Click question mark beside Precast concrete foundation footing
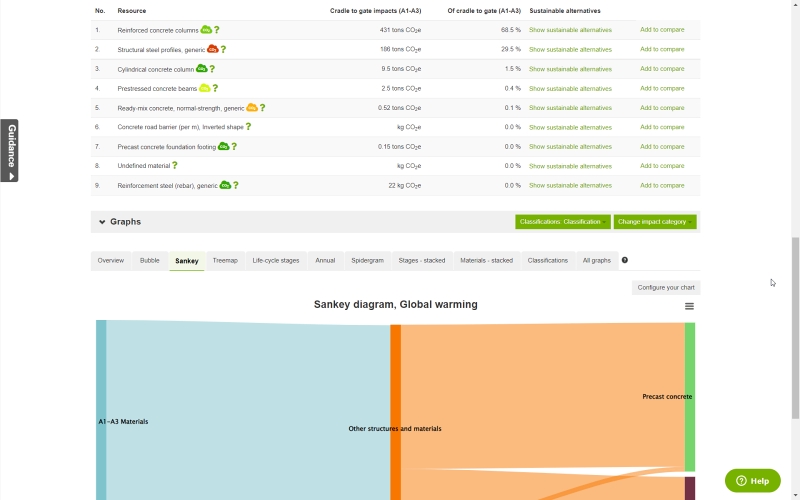The height and width of the screenshot is (500, 800). point(234,146)
